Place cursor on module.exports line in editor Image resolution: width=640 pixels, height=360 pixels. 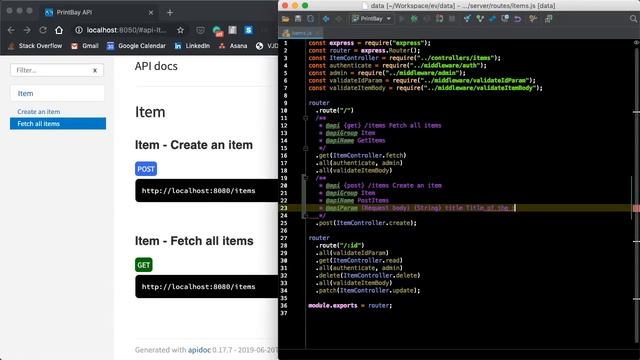click(350, 305)
